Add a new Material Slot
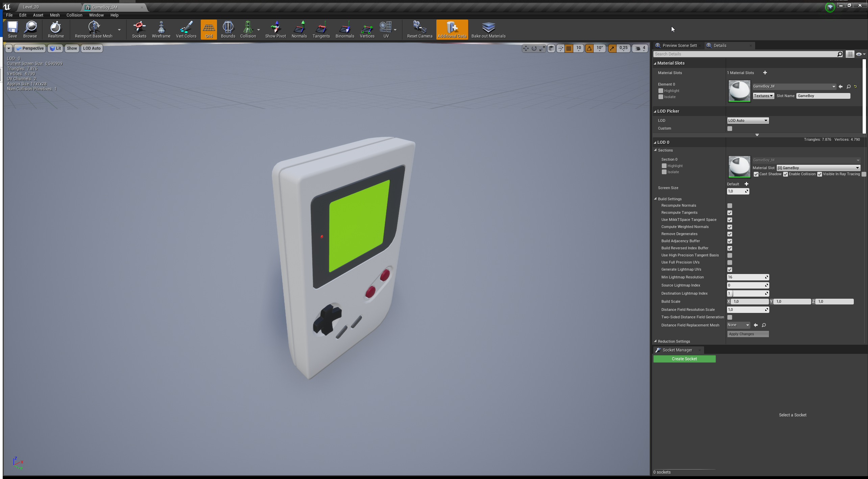868x479 pixels. (x=765, y=73)
